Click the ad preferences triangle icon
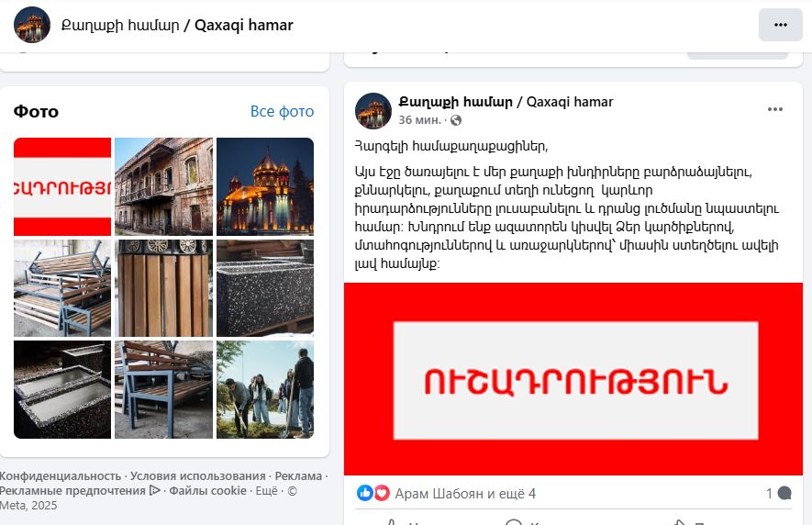812x525 pixels. pyautogui.click(x=154, y=490)
